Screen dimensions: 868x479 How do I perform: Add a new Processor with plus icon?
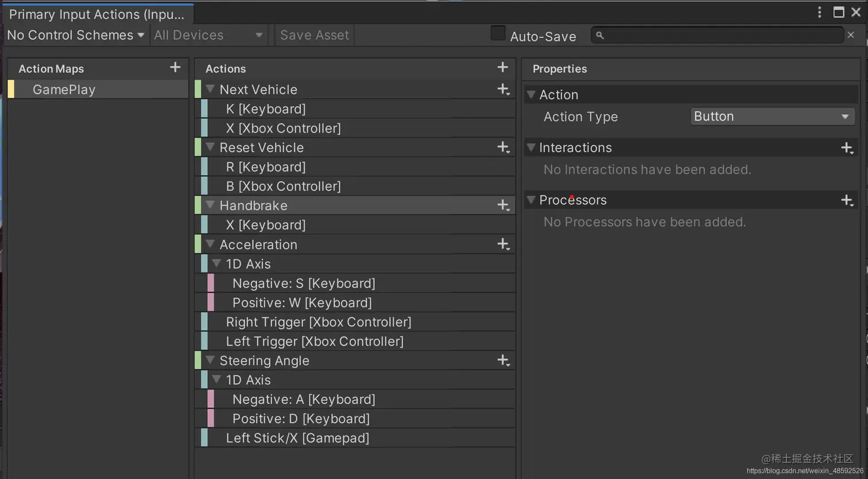(847, 200)
